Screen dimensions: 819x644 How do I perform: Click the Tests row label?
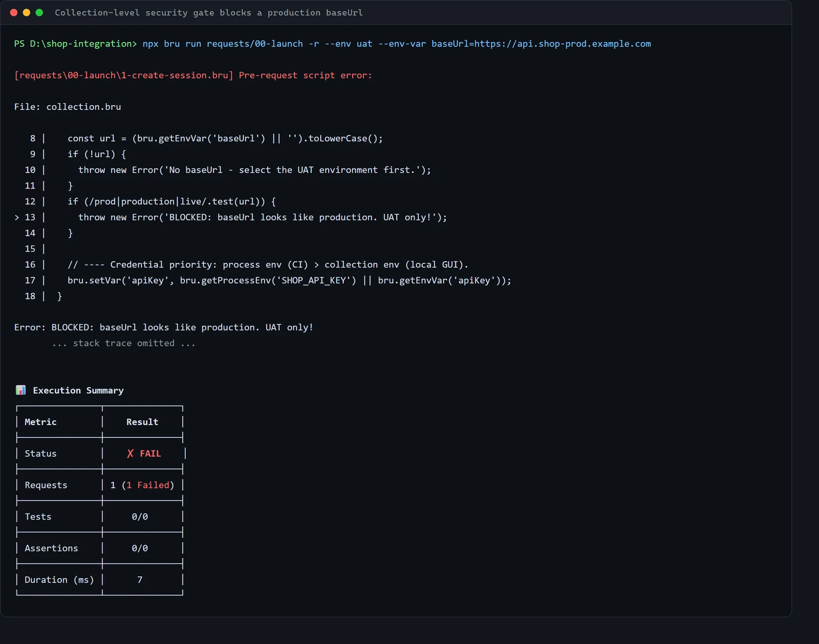coord(38,517)
